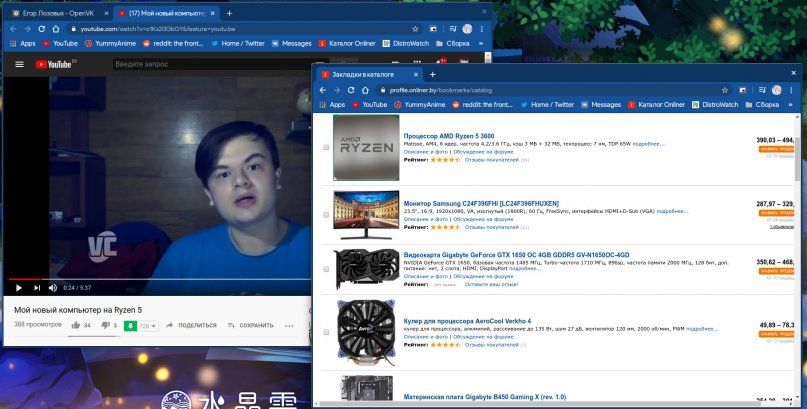Mute the YouTube video volume
Screen dimensions: 807x409
point(52,288)
